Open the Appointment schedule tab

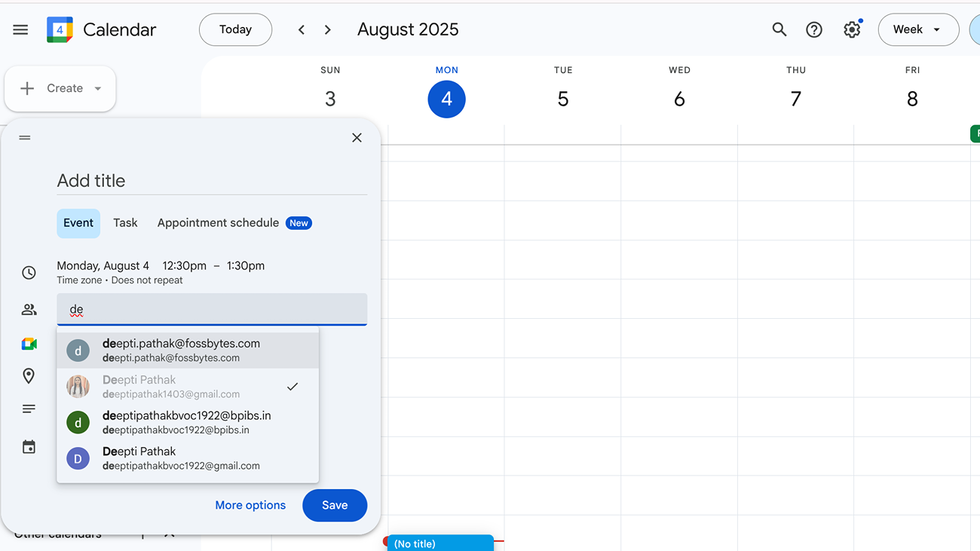pos(218,223)
